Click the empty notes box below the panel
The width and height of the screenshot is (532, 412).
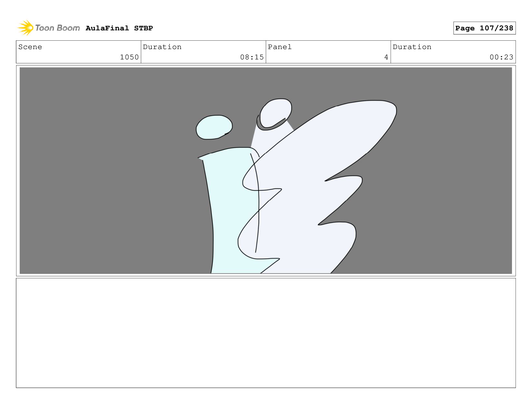[x=266, y=333]
